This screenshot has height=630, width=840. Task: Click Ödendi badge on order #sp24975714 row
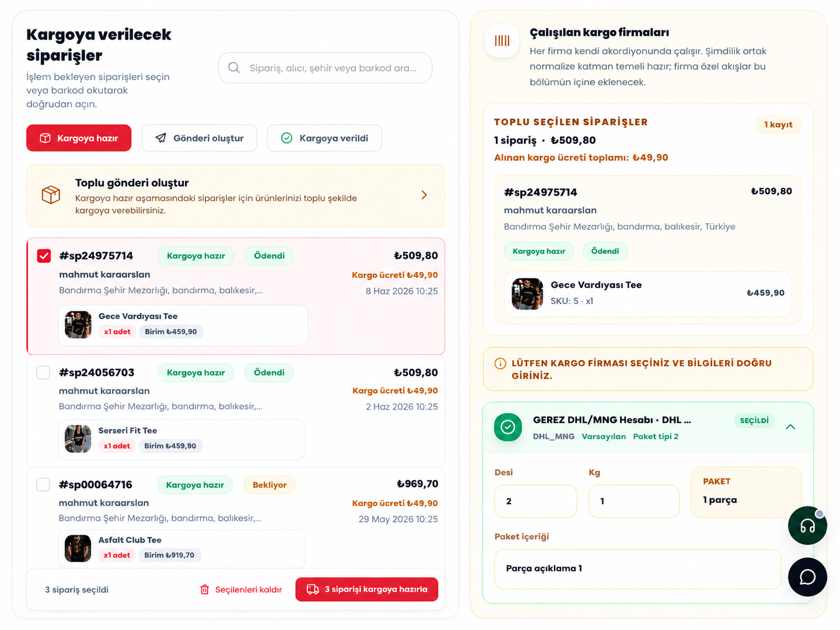269,256
